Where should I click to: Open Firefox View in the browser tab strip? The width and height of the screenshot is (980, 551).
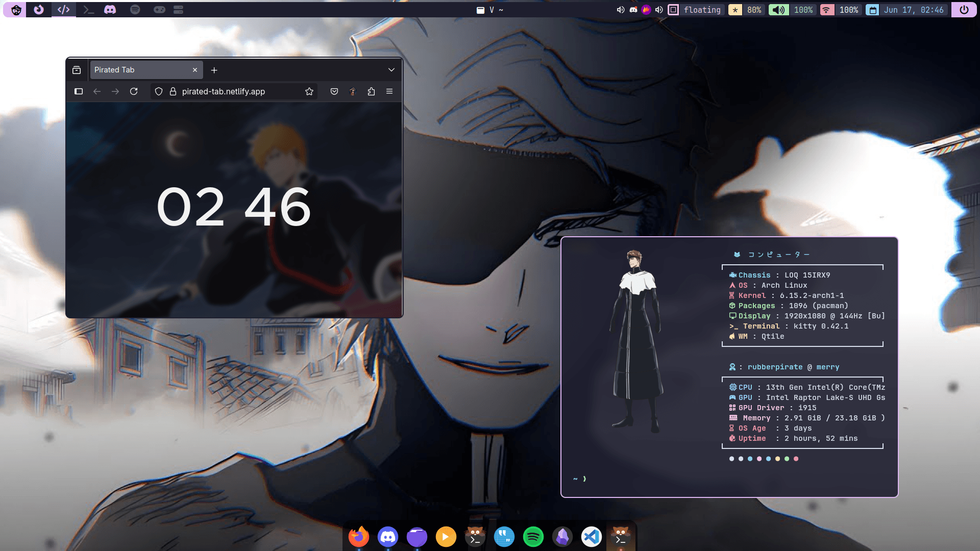coord(77,70)
